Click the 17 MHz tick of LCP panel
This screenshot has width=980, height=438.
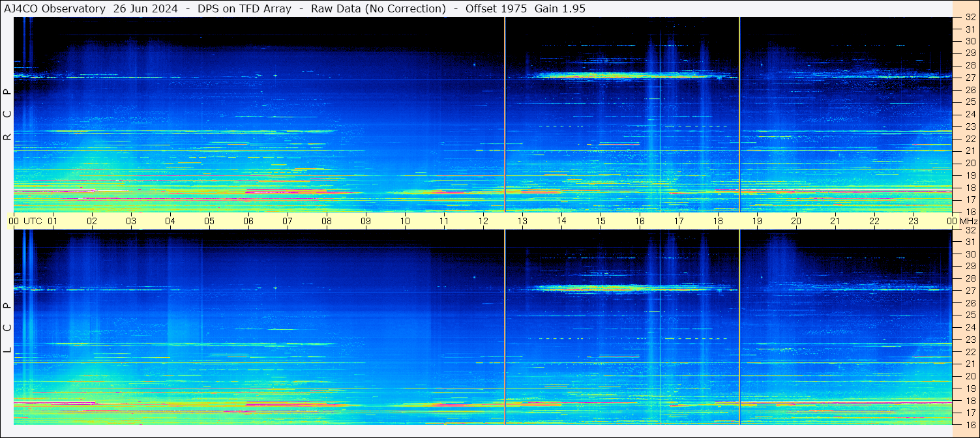pyautogui.click(x=970, y=412)
